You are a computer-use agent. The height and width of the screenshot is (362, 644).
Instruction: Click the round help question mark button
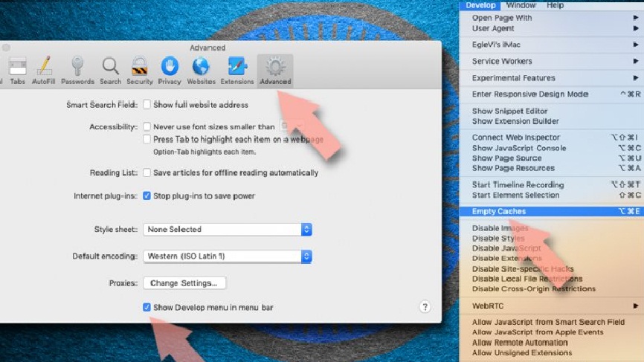click(425, 307)
